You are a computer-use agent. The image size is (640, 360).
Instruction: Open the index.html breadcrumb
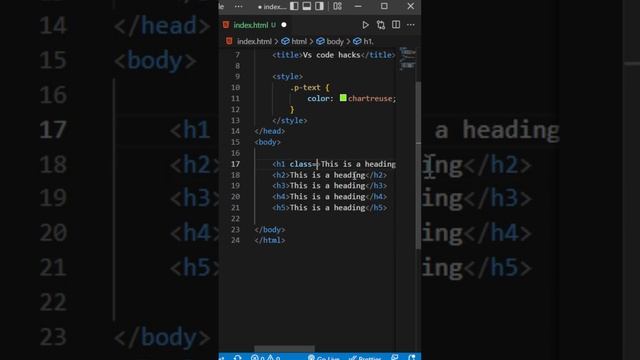pyautogui.click(x=254, y=41)
